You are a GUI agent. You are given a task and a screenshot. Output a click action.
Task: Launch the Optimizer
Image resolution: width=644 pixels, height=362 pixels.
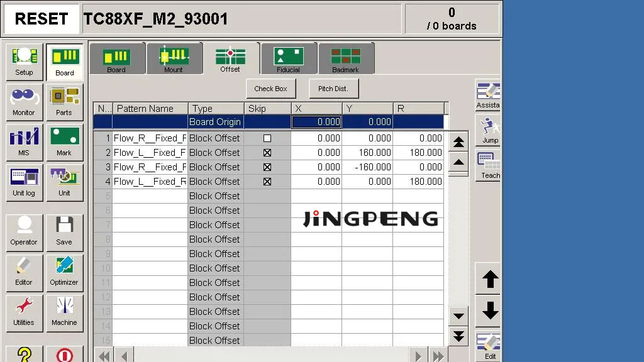(x=65, y=273)
